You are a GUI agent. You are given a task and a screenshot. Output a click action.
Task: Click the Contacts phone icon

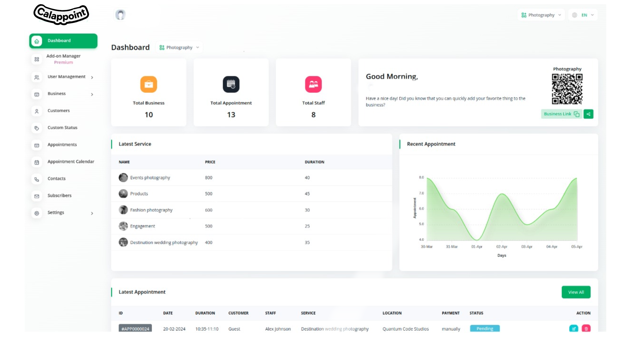click(x=37, y=179)
